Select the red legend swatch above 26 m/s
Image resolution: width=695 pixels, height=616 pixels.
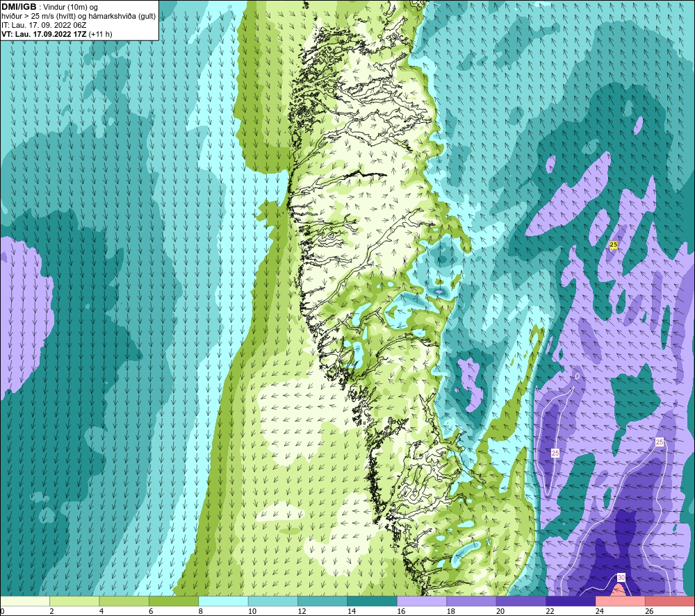pos(670,601)
